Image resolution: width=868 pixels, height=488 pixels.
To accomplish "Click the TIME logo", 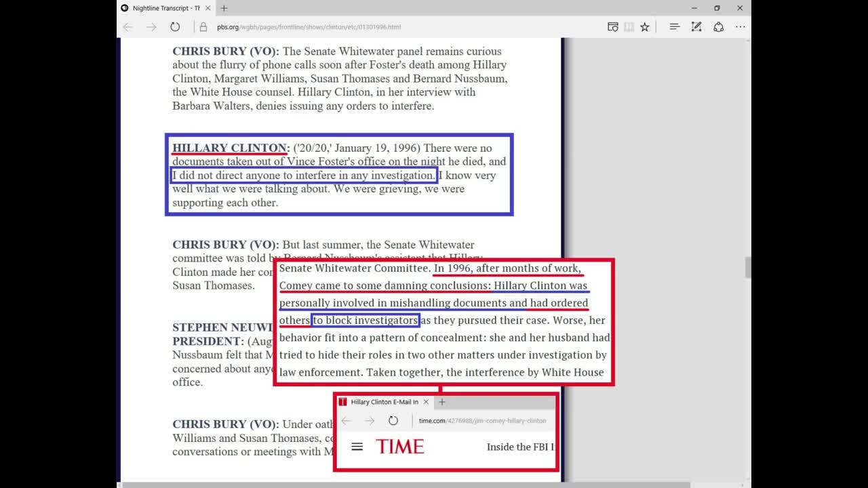I will click(x=400, y=447).
